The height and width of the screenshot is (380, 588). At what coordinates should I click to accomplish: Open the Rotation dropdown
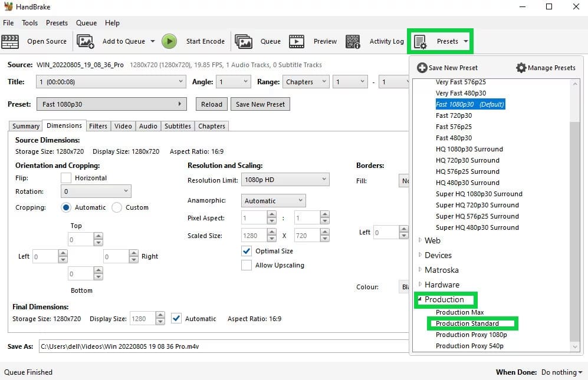[x=96, y=191]
